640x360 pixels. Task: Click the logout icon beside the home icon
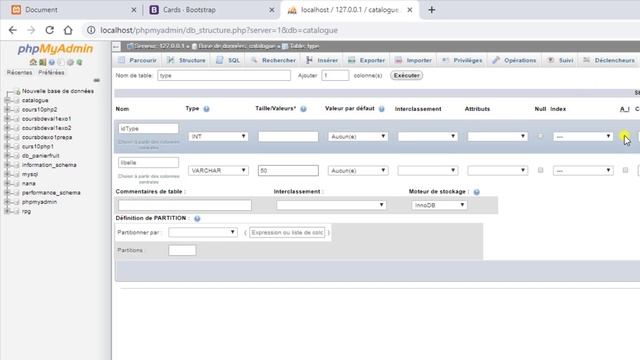[42, 62]
